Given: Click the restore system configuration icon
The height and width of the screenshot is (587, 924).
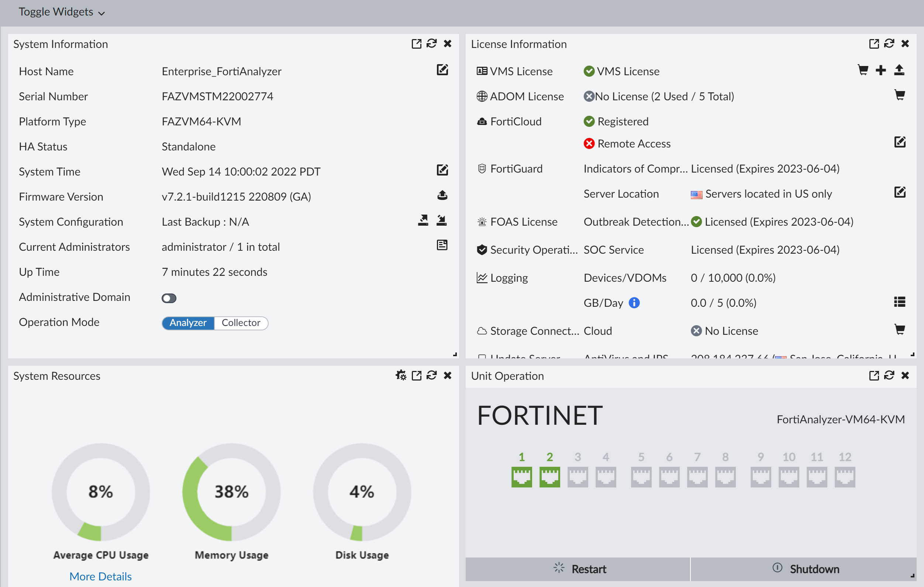Looking at the screenshot, I should click(442, 220).
